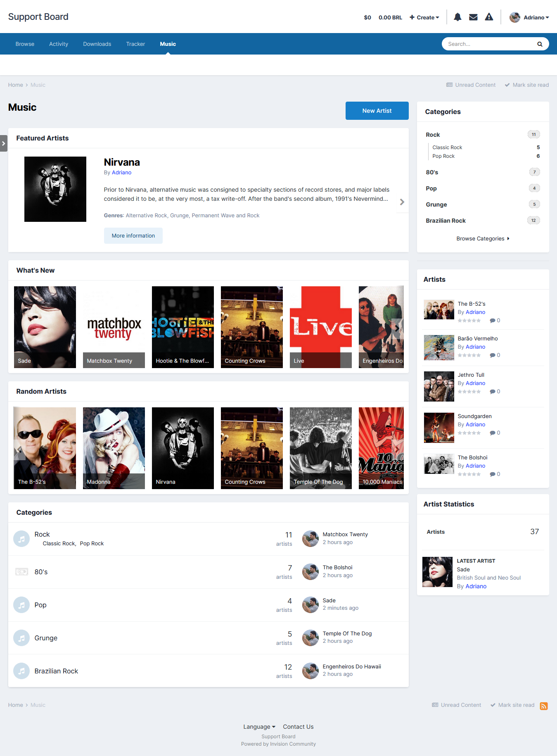Image resolution: width=557 pixels, height=756 pixels.
Task: Open the Sade latest artist thumbnail
Action: point(437,572)
